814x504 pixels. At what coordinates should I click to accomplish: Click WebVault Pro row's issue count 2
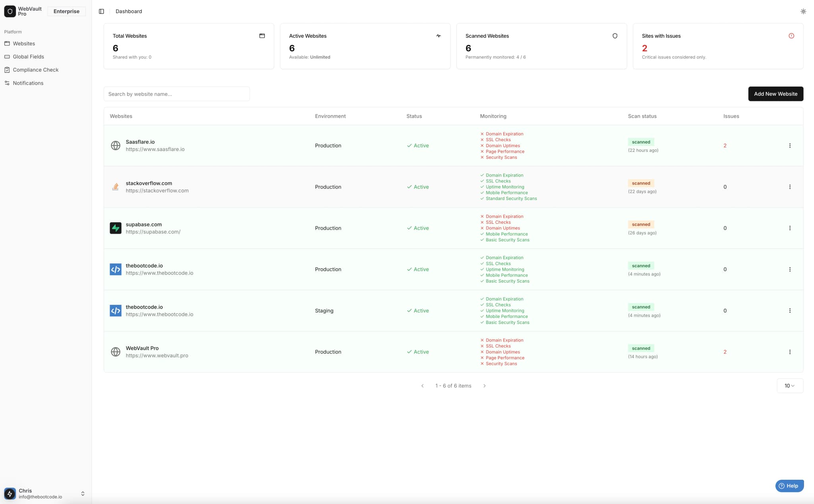point(725,352)
